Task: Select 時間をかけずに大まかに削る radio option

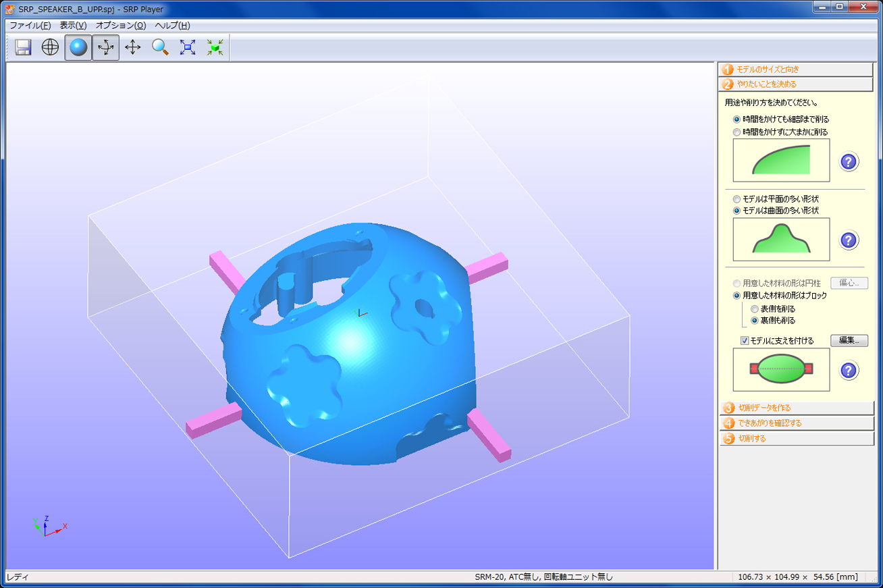Action: (x=737, y=132)
